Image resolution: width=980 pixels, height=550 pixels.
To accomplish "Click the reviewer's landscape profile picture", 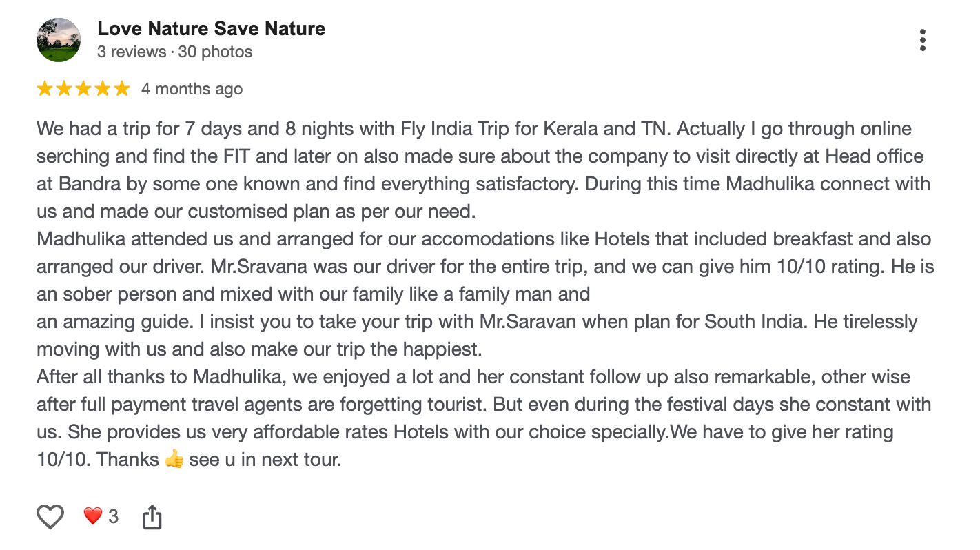I will 59,40.
